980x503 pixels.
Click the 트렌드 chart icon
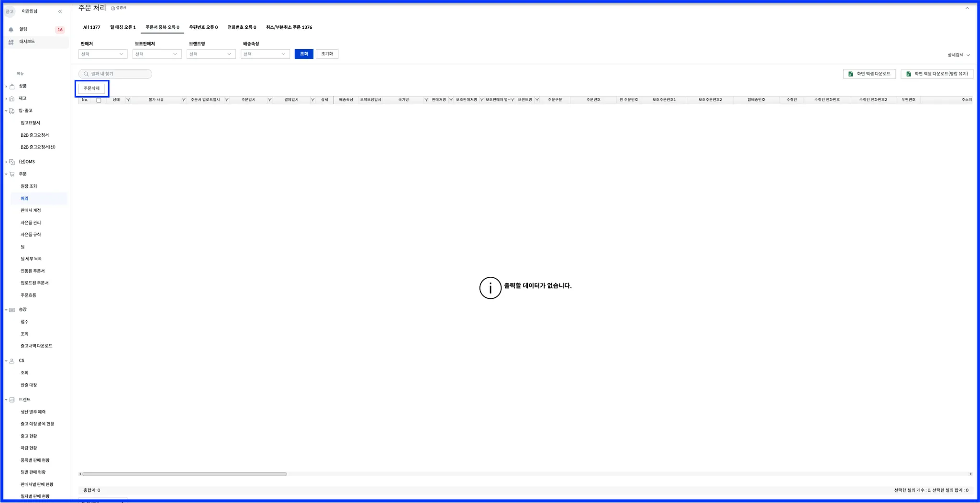coord(12,400)
